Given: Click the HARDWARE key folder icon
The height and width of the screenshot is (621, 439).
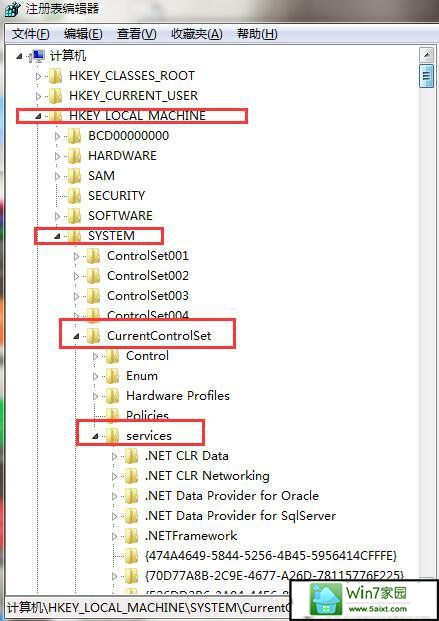Looking at the screenshot, I should coord(74,156).
